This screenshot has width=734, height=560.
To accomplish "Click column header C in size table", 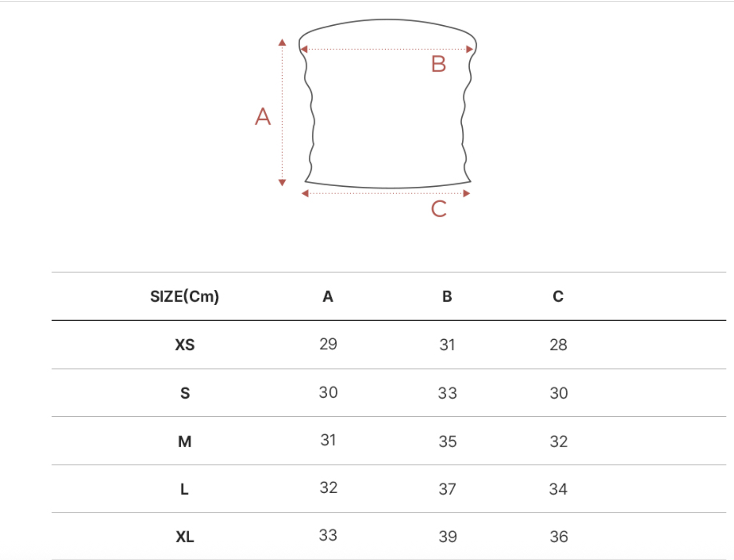I will (x=558, y=296).
